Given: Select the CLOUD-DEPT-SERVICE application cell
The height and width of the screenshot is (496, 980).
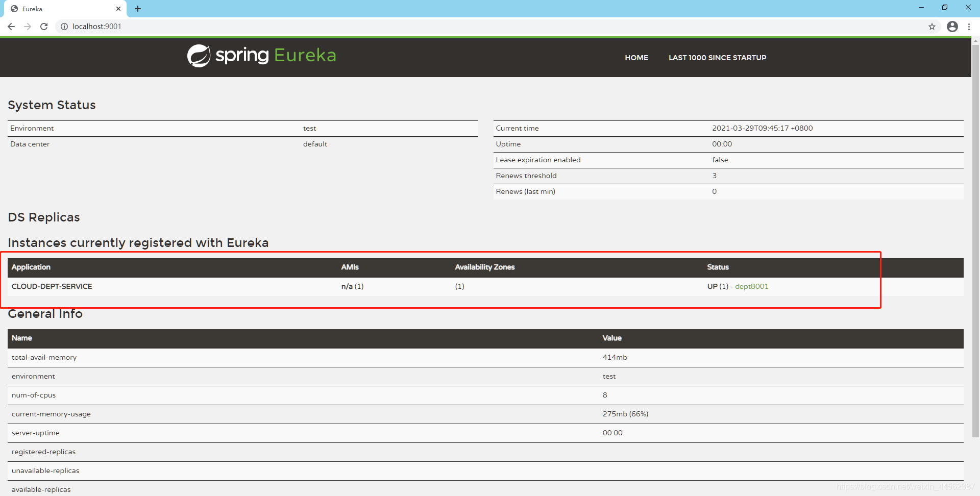Looking at the screenshot, I should 52,286.
